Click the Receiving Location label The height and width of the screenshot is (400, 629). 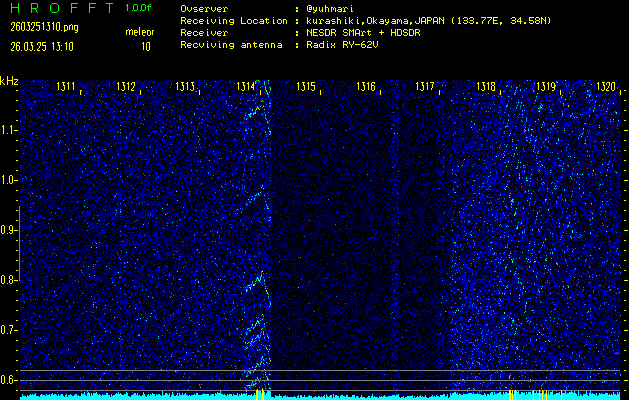[234, 21]
